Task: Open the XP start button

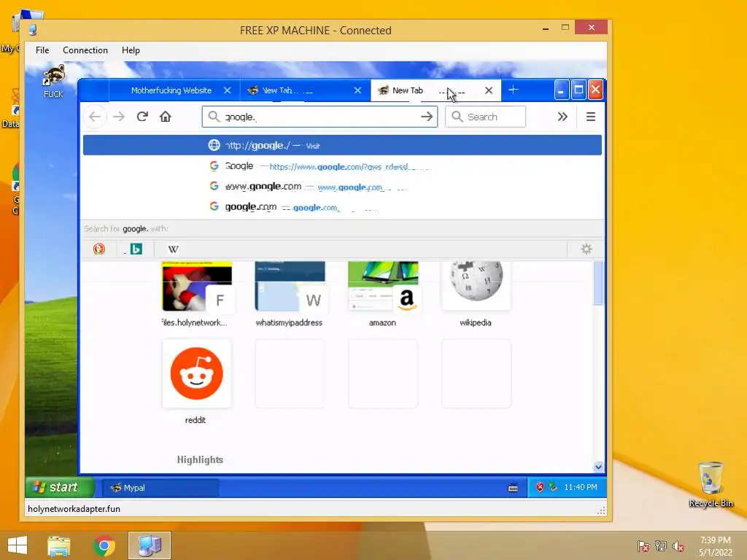Action: click(60, 487)
